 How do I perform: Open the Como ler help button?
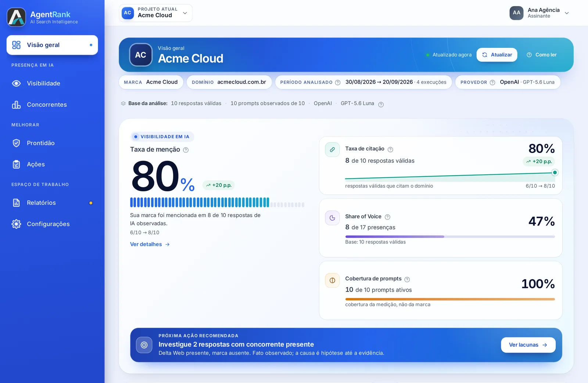(x=542, y=55)
